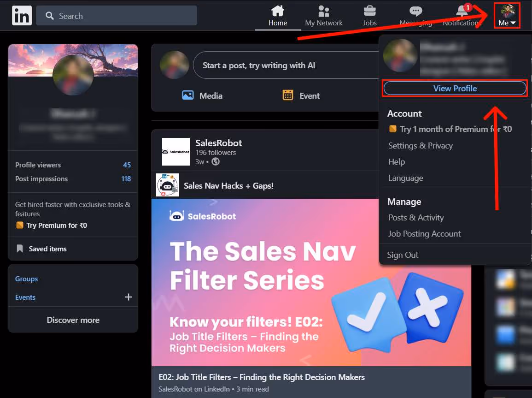Attach media using the Media icon

click(x=188, y=95)
